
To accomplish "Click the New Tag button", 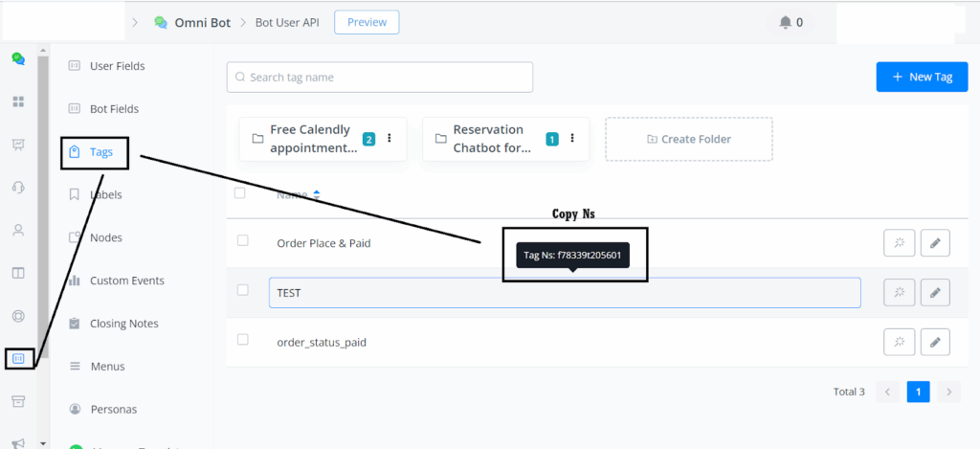I will click(x=922, y=77).
